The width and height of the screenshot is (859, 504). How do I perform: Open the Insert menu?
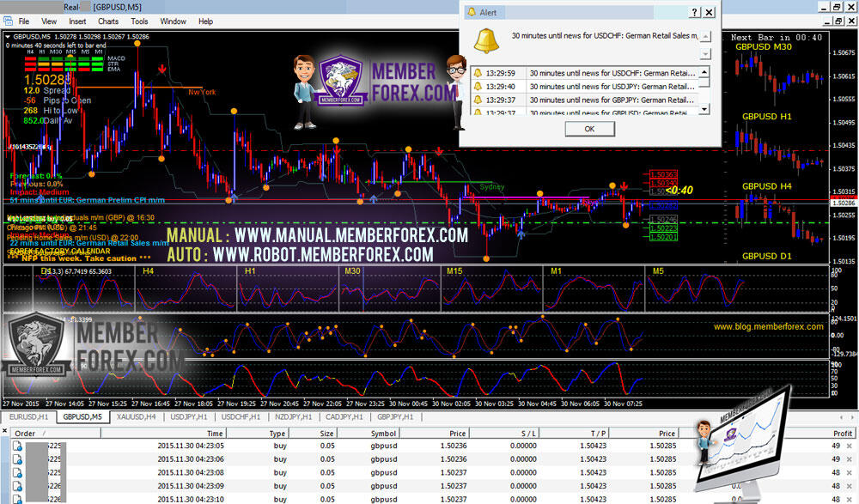(77, 21)
